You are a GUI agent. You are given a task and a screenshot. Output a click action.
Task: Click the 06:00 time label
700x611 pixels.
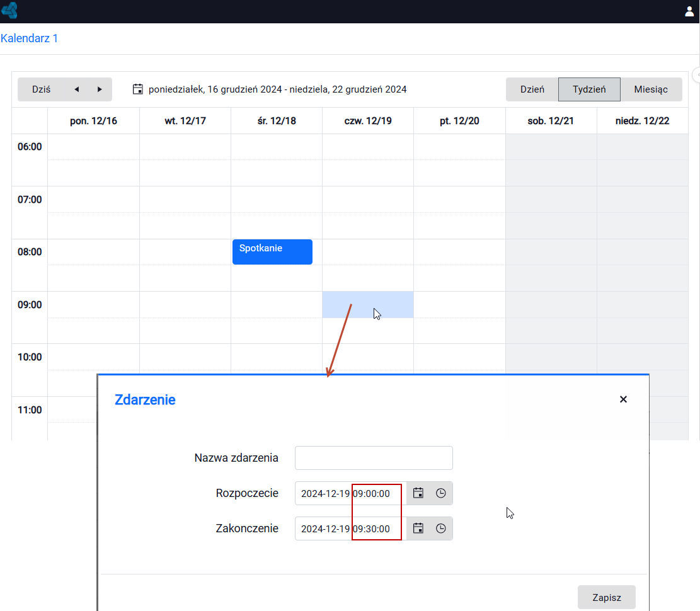pyautogui.click(x=30, y=147)
